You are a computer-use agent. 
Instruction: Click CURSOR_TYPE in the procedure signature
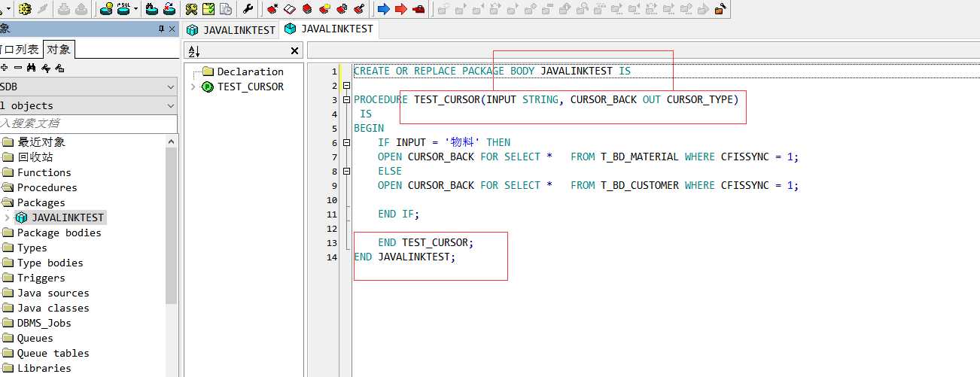point(700,99)
